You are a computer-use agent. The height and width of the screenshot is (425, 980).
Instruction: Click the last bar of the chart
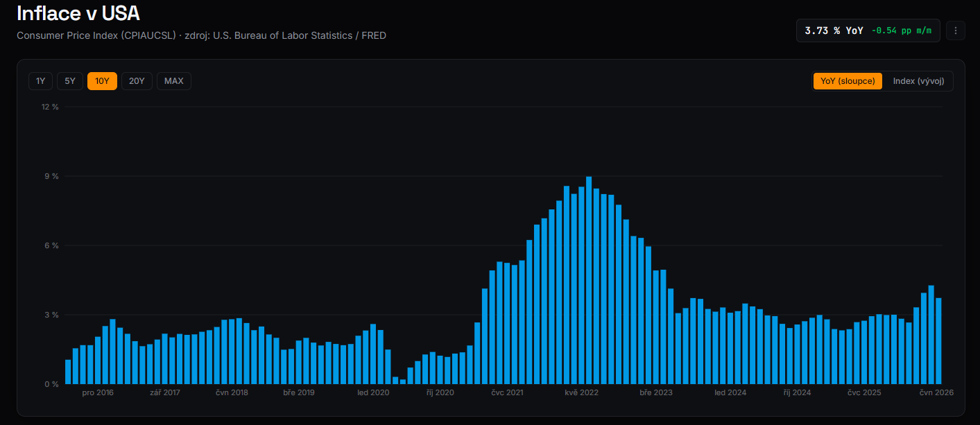coord(938,341)
